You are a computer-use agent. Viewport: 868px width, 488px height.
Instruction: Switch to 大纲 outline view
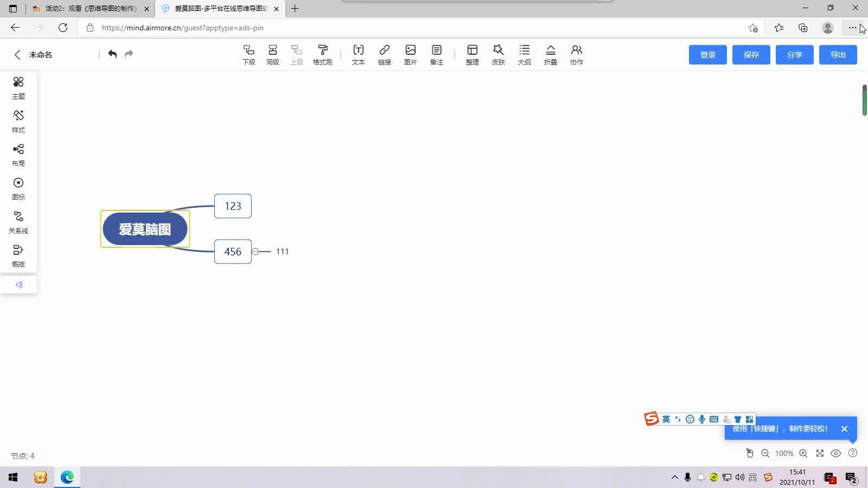[525, 55]
